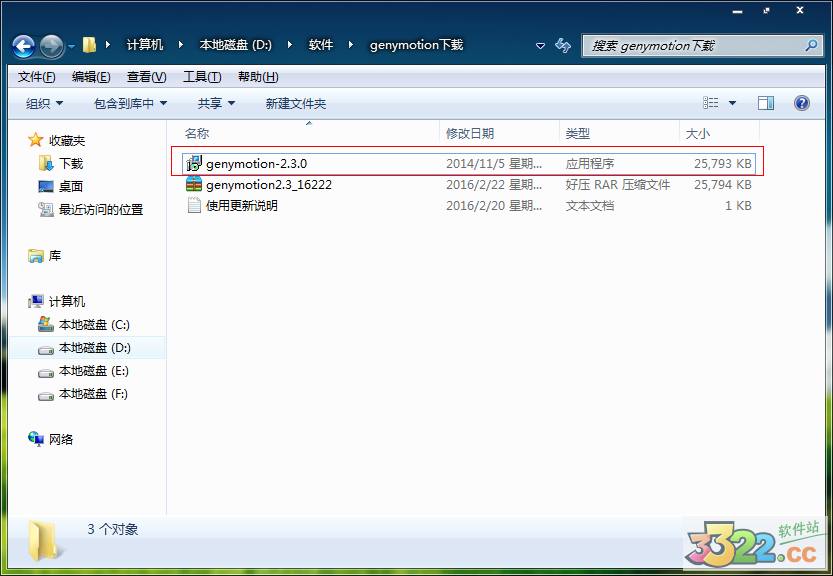Click the 使用更新说明 file name
833x576 pixels.
(242, 206)
